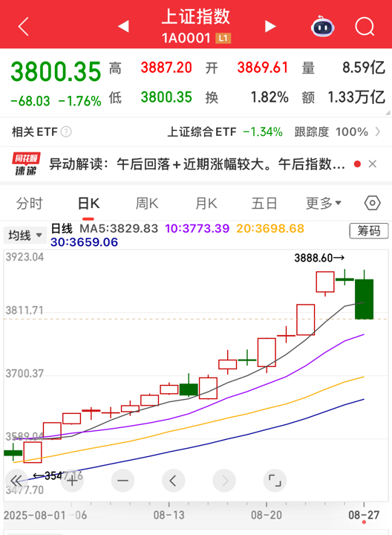Switch to previous stock with left triangle
Viewport: 392px width, 535px height.
[x=123, y=26]
